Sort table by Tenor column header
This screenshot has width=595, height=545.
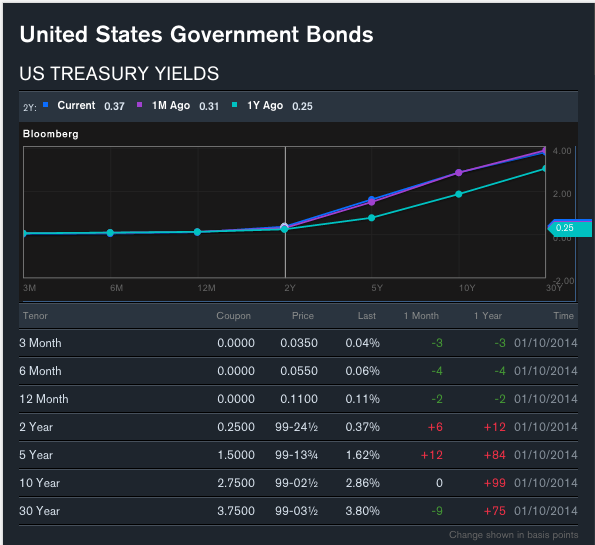point(35,316)
